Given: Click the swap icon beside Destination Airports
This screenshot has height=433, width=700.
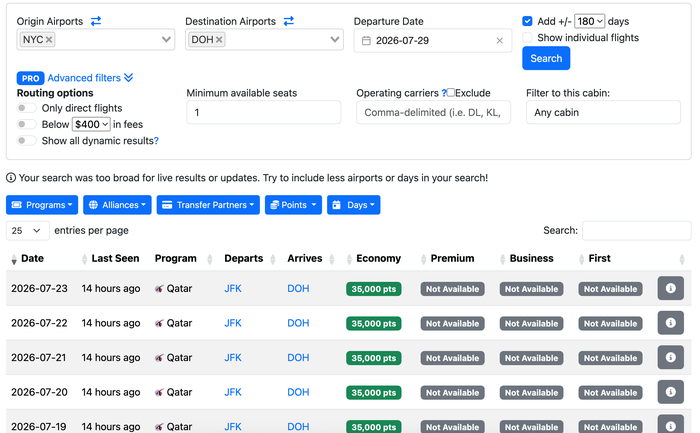Looking at the screenshot, I should (289, 21).
